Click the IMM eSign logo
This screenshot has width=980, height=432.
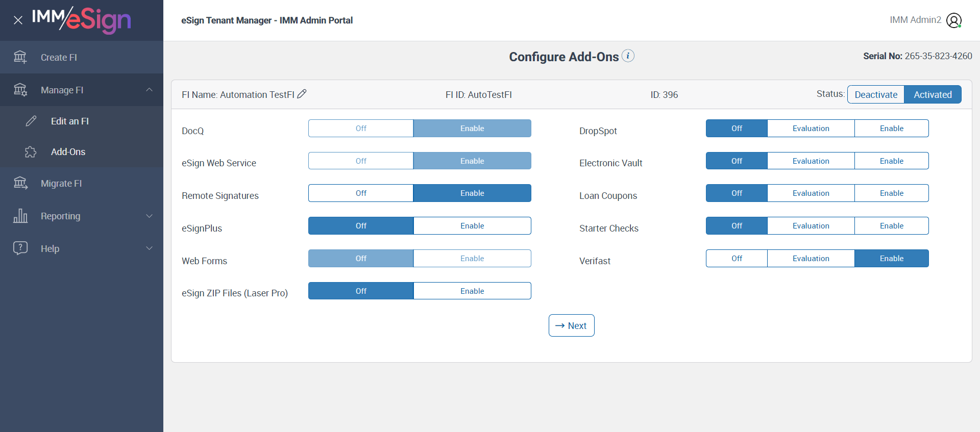pyautogui.click(x=82, y=19)
